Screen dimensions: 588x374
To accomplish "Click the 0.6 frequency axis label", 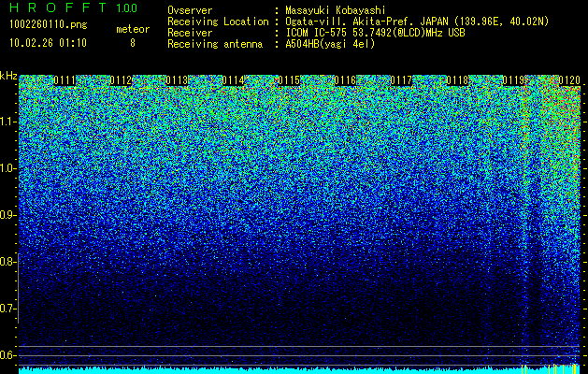I will click(7, 355).
